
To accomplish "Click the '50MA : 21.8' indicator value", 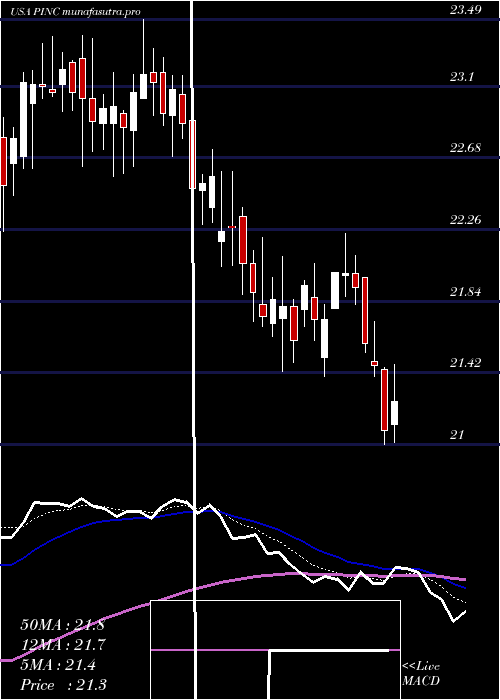I will tap(62, 625).
